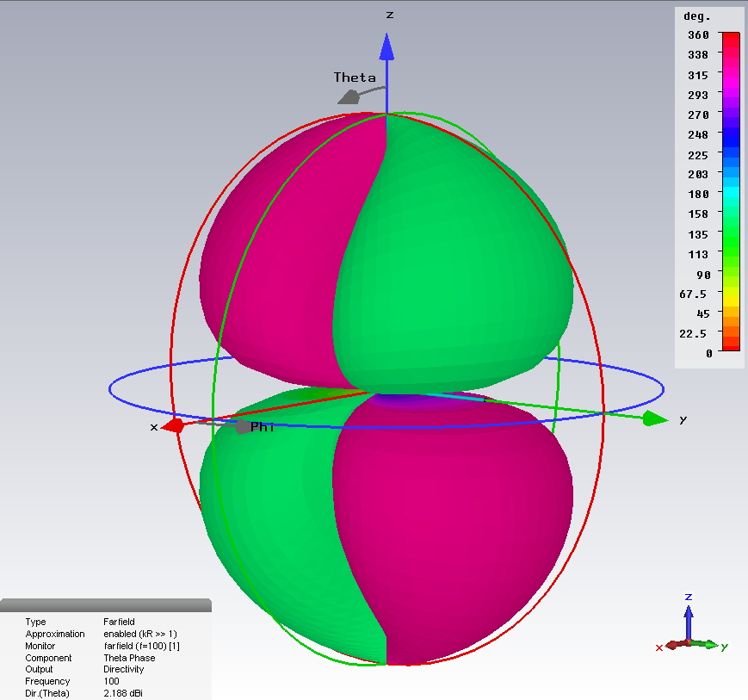Click the red x-axis arrowhead
748x700 pixels.
173,425
